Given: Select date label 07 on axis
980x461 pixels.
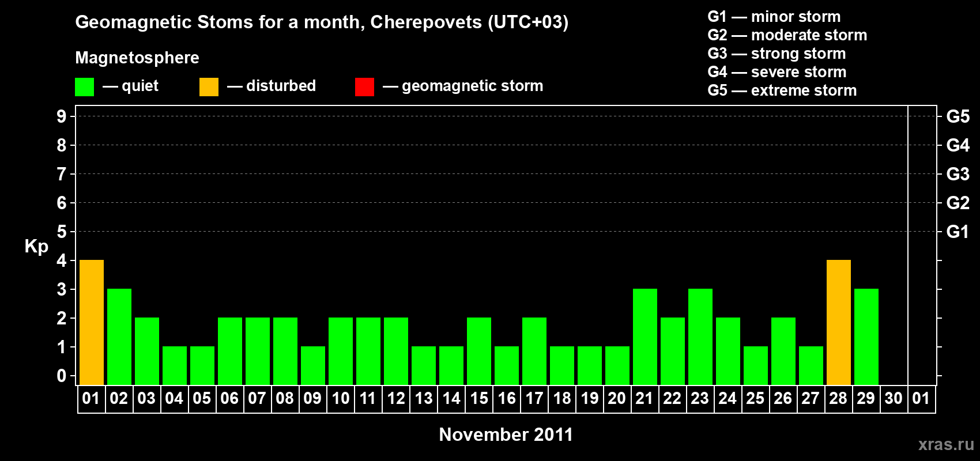Looking at the screenshot, I should [x=257, y=399].
